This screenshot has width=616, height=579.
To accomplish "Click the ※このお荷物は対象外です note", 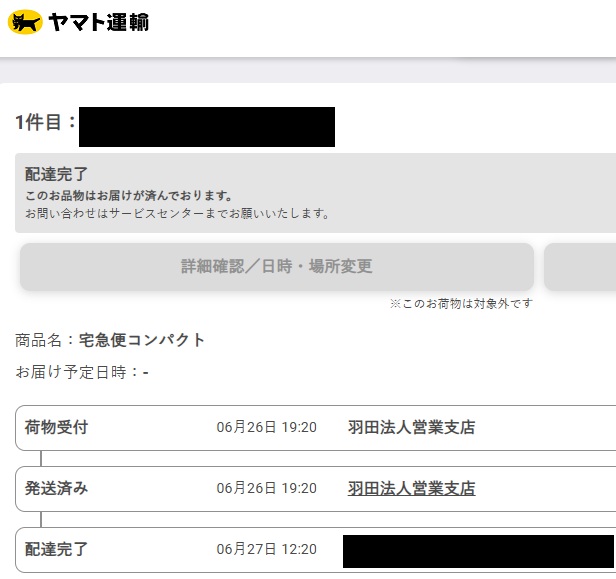I will point(461,304).
